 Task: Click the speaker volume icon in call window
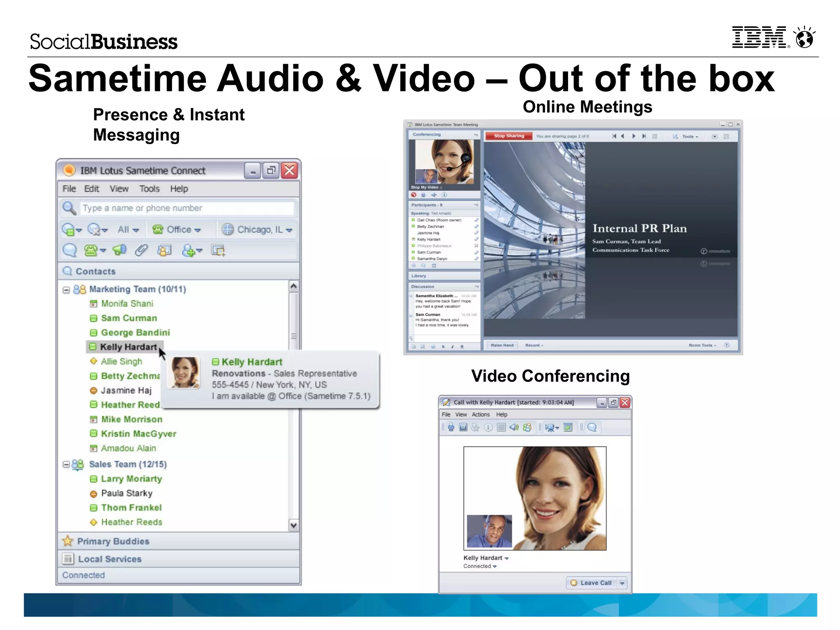514,427
